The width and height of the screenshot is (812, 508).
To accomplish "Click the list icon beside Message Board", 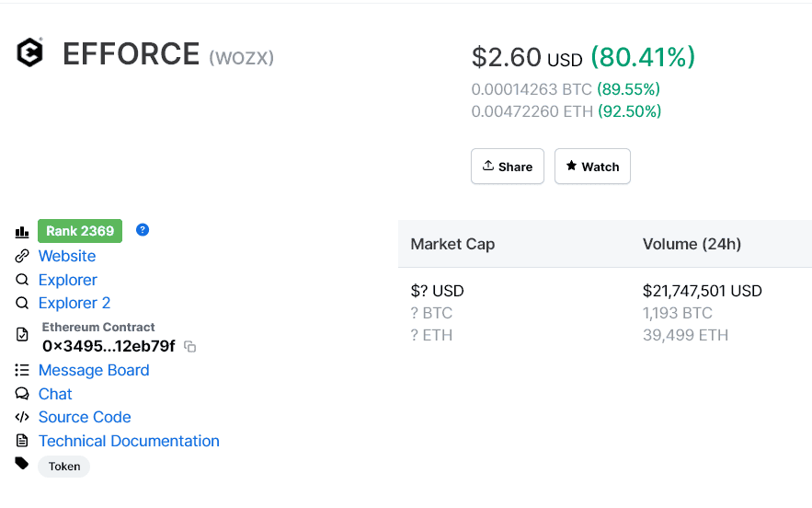I will click(22, 370).
